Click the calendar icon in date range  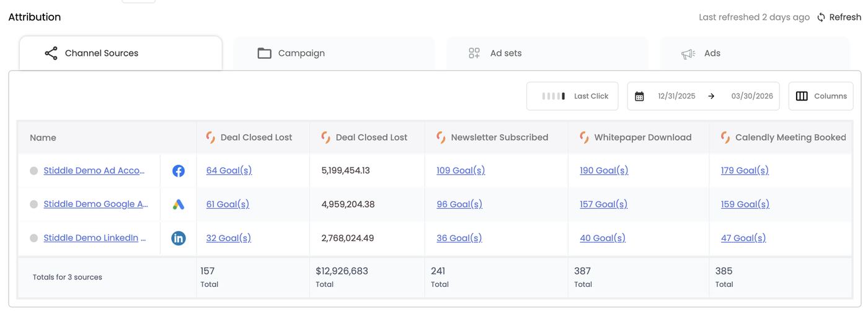pos(639,96)
